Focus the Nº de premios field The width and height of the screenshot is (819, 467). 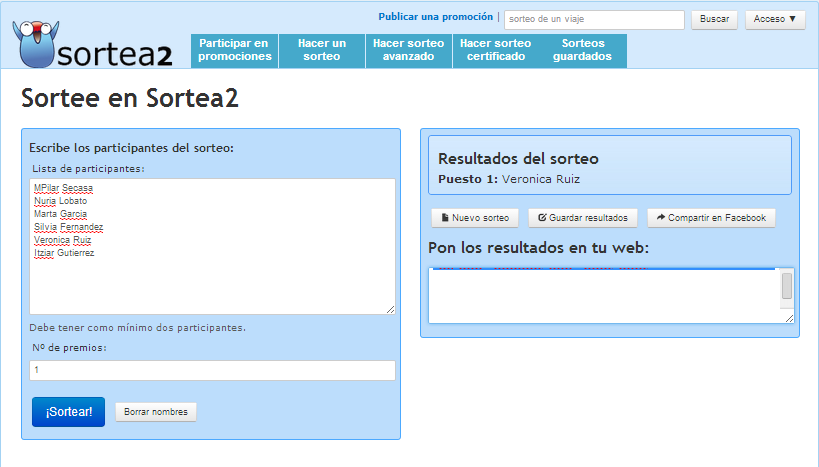click(x=212, y=370)
